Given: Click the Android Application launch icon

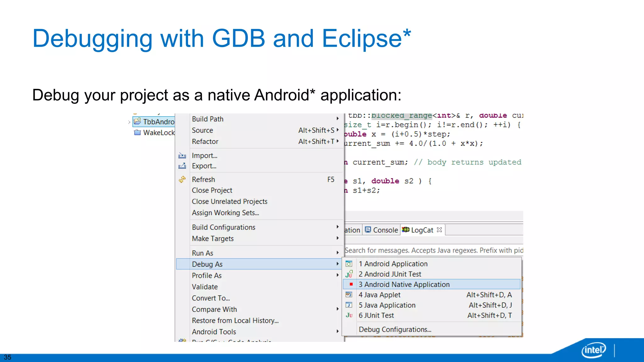Looking at the screenshot, I should click(349, 264).
